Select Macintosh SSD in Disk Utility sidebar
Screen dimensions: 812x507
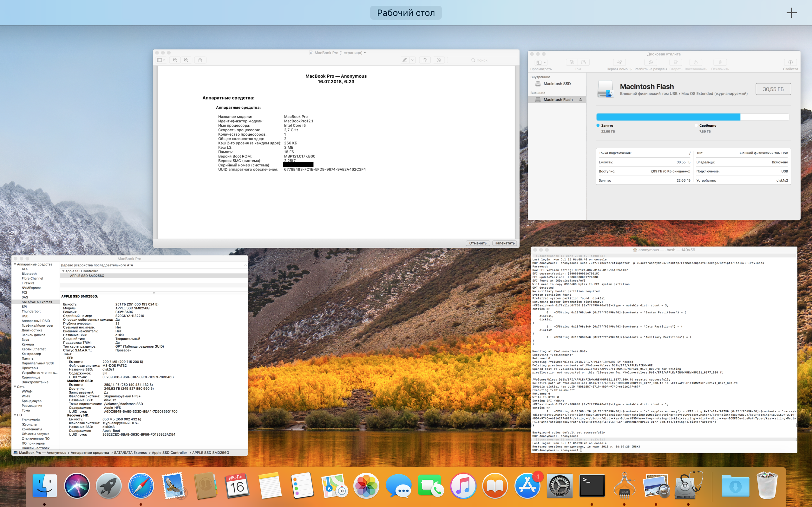(x=557, y=83)
